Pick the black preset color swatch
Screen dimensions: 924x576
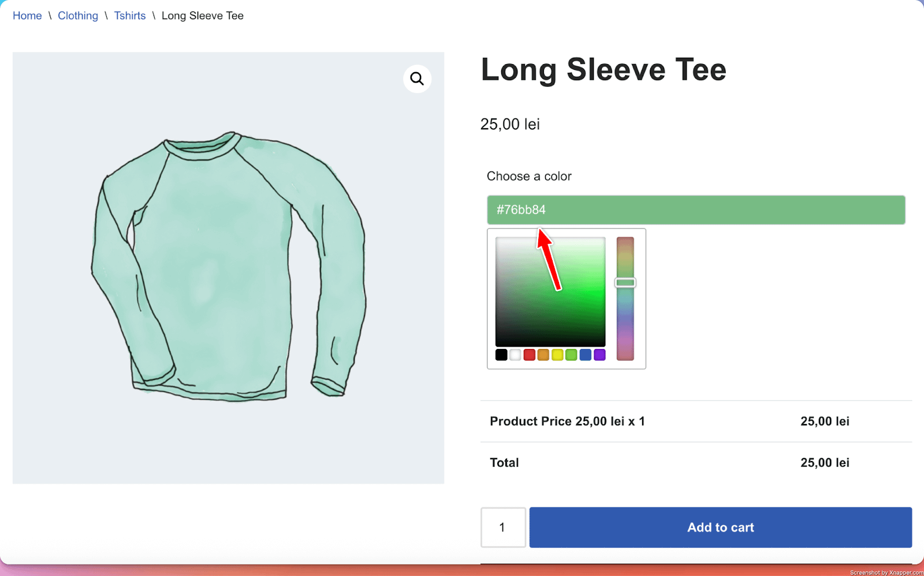click(x=501, y=355)
